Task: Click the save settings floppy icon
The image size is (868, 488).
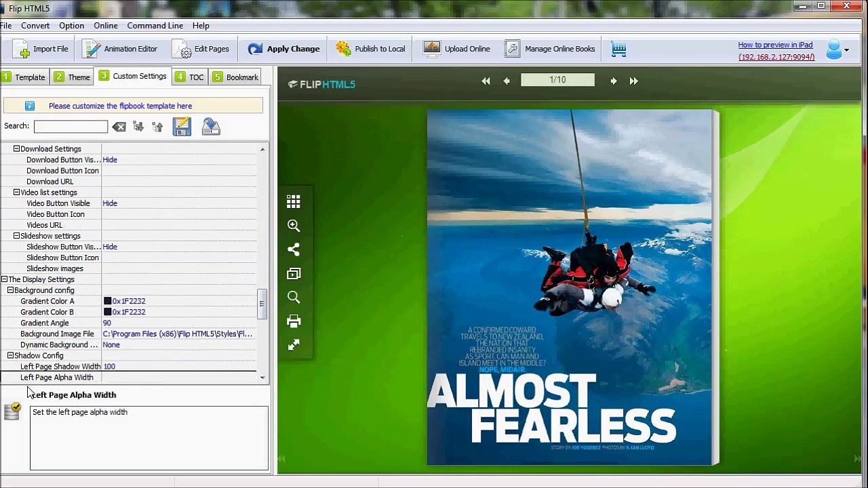Action: point(182,127)
